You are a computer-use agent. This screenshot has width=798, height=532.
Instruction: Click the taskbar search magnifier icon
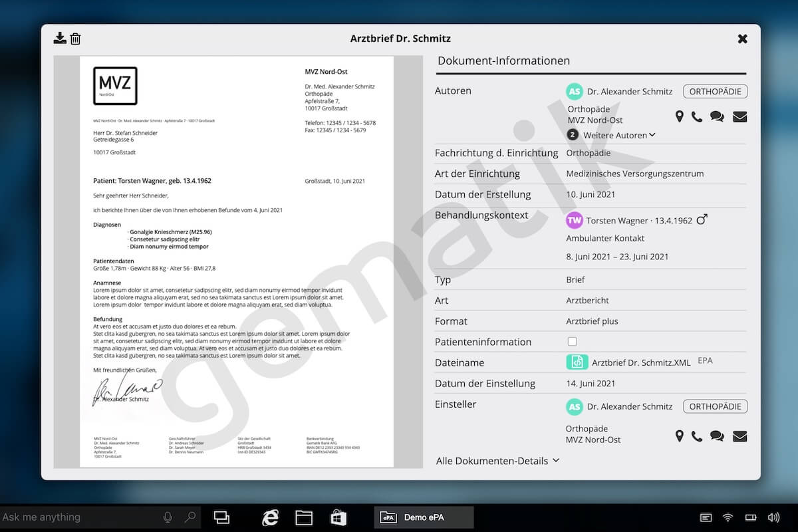point(190,517)
